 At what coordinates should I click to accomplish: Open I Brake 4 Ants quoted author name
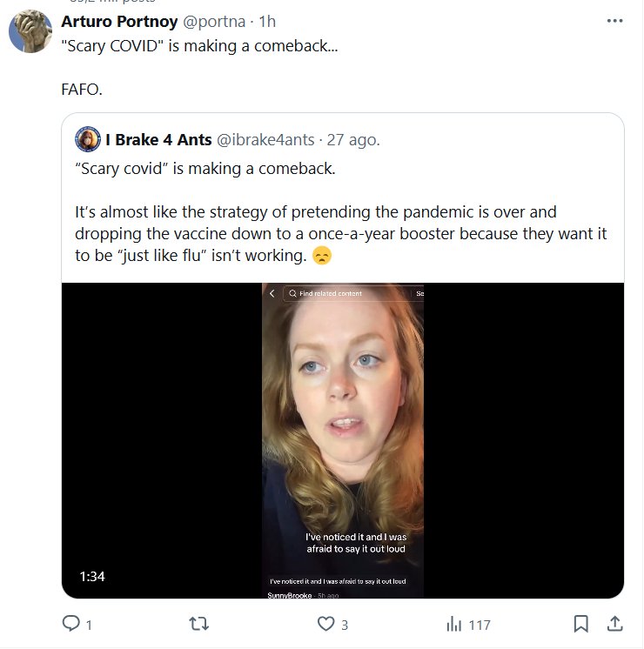158,139
